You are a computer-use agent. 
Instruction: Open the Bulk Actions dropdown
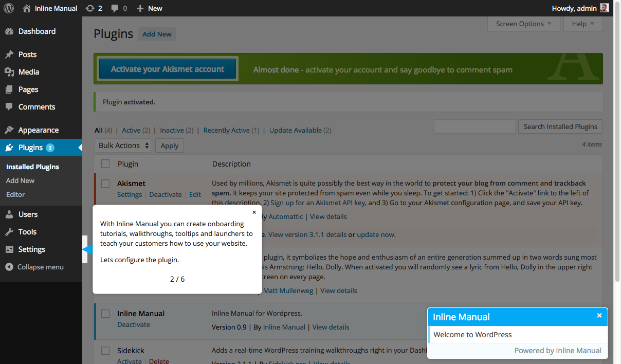(123, 145)
